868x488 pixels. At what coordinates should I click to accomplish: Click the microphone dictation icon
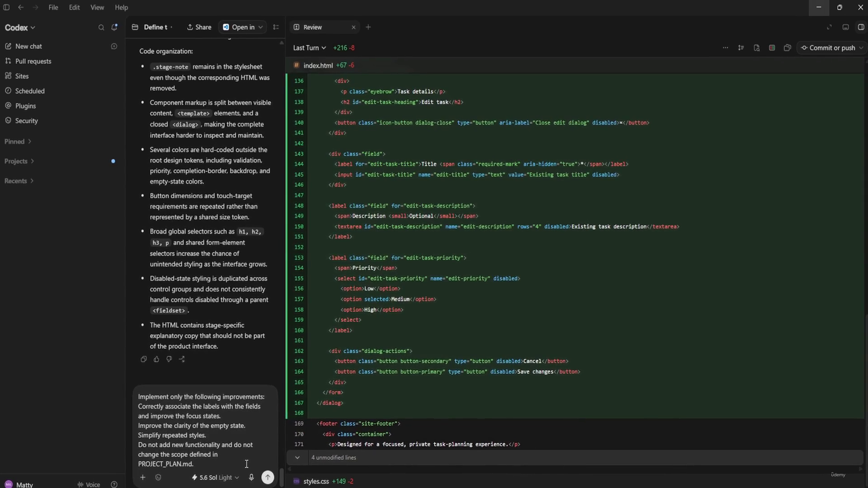(251, 477)
